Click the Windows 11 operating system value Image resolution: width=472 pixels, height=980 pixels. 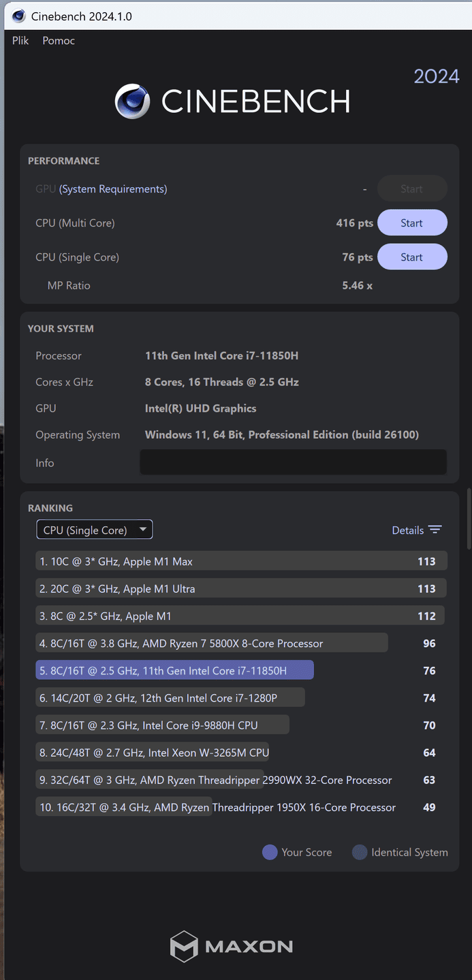click(282, 435)
